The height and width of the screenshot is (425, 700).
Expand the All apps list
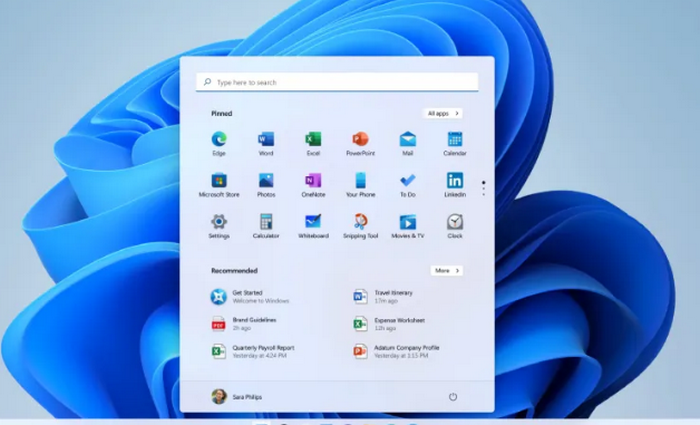coord(442,113)
